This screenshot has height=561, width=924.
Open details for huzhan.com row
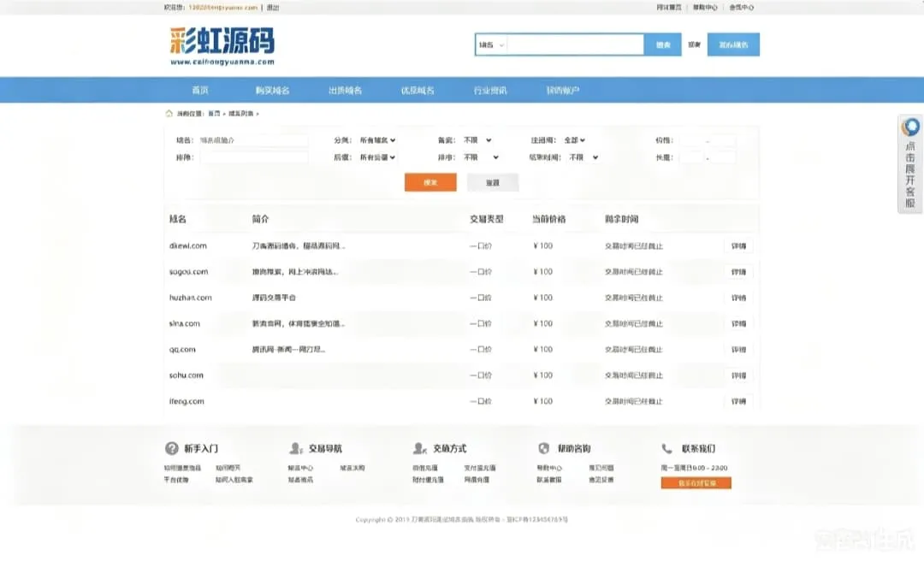point(738,298)
